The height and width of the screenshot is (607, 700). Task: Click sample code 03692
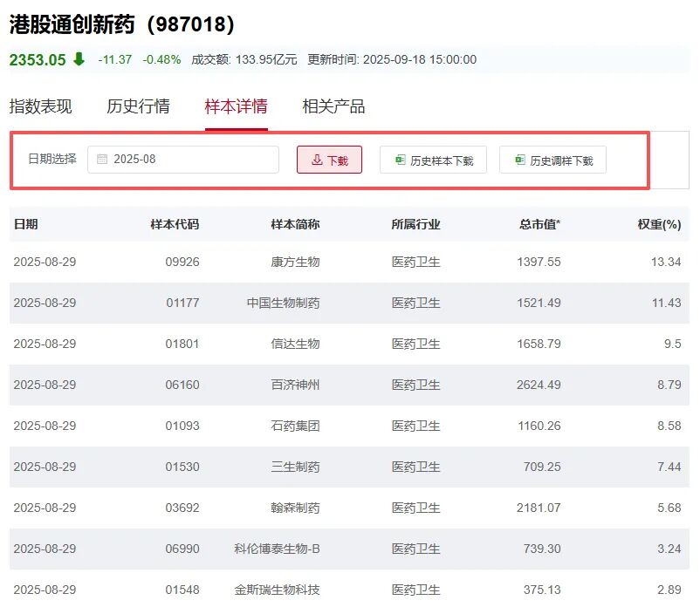point(182,508)
